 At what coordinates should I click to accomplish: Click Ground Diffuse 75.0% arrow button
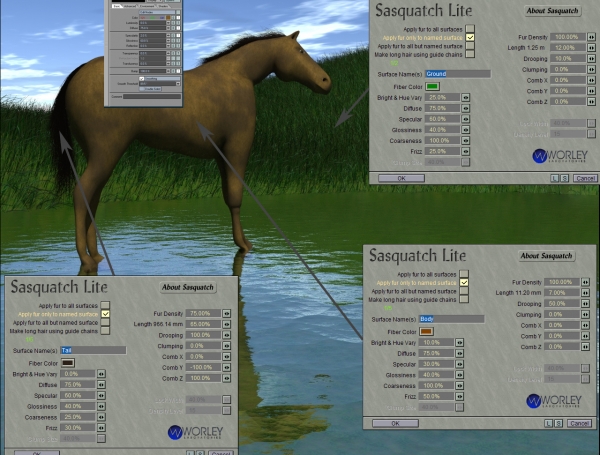pyautogui.click(x=465, y=108)
